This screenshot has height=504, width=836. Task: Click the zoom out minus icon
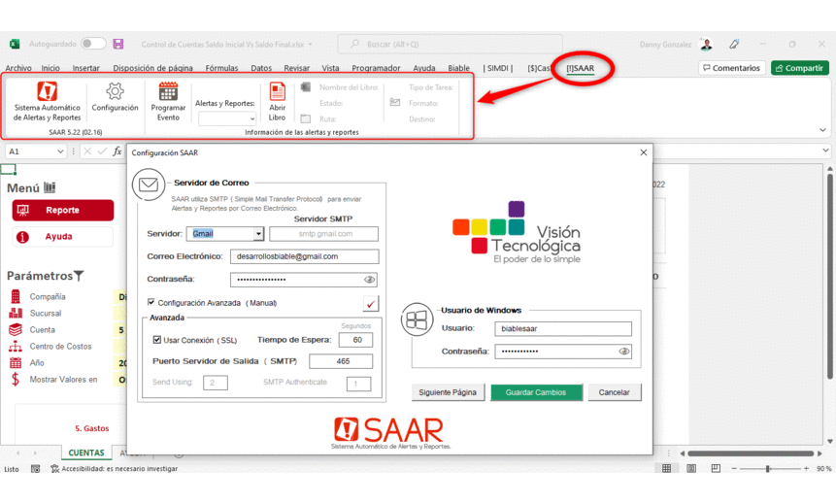point(734,468)
